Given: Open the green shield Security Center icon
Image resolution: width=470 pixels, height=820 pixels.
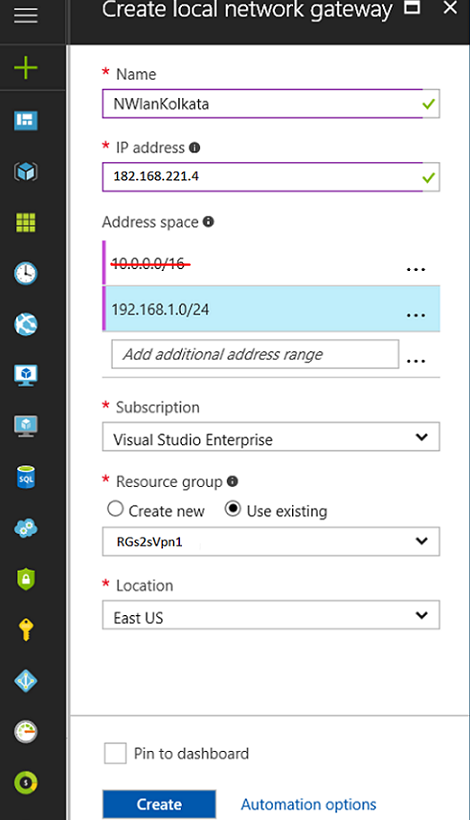Looking at the screenshot, I should [26, 579].
